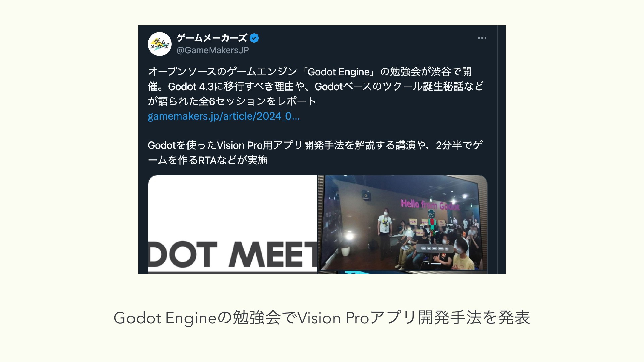Viewport: 644px width, 362px height.
Task: Open the @GameMakersJP handle
Action: (x=213, y=50)
